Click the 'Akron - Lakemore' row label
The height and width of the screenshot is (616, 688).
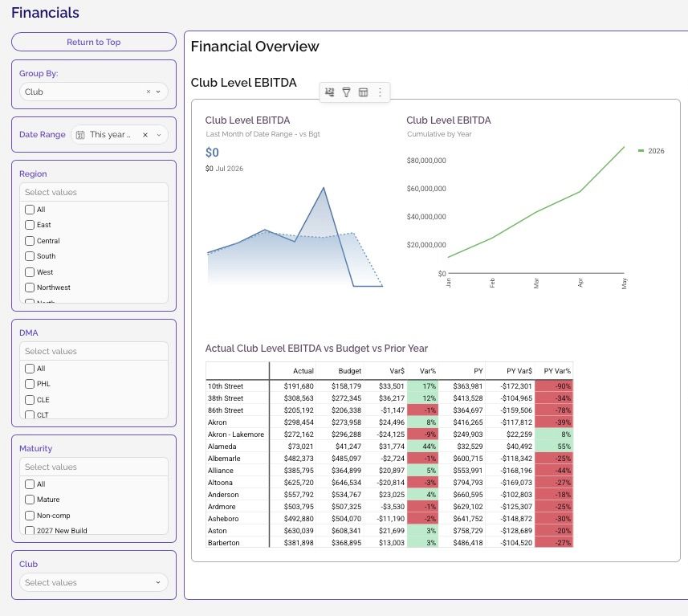(x=236, y=434)
